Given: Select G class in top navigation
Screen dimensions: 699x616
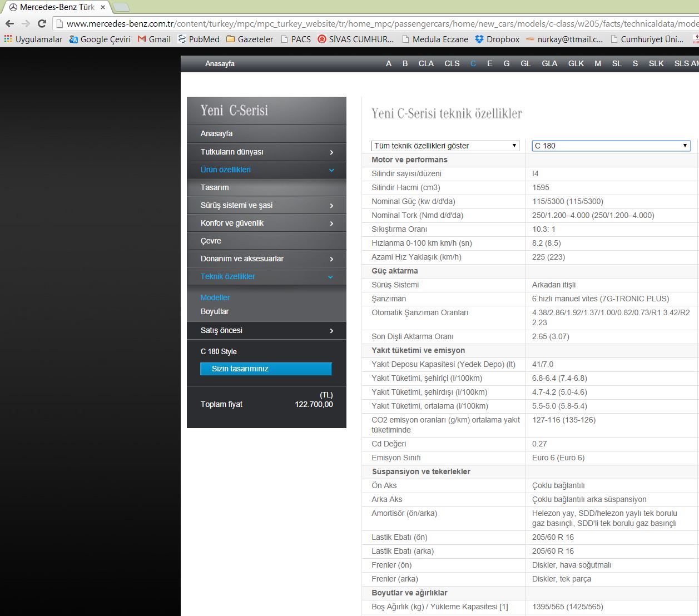Looking at the screenshot, I should (x=507, y=63).
